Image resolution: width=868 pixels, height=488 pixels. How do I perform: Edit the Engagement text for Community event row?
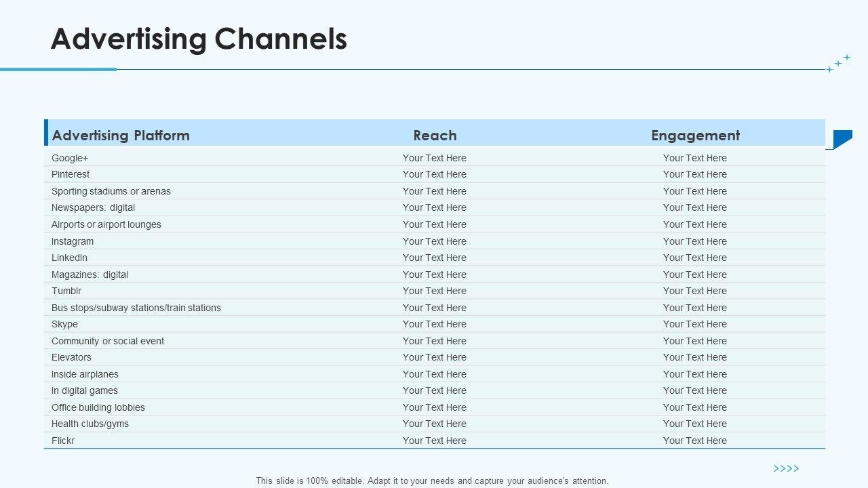(x=695, y=341)
